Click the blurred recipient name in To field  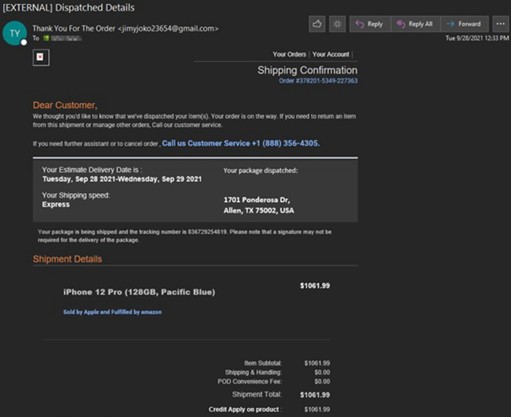click(x=66, y=38)
